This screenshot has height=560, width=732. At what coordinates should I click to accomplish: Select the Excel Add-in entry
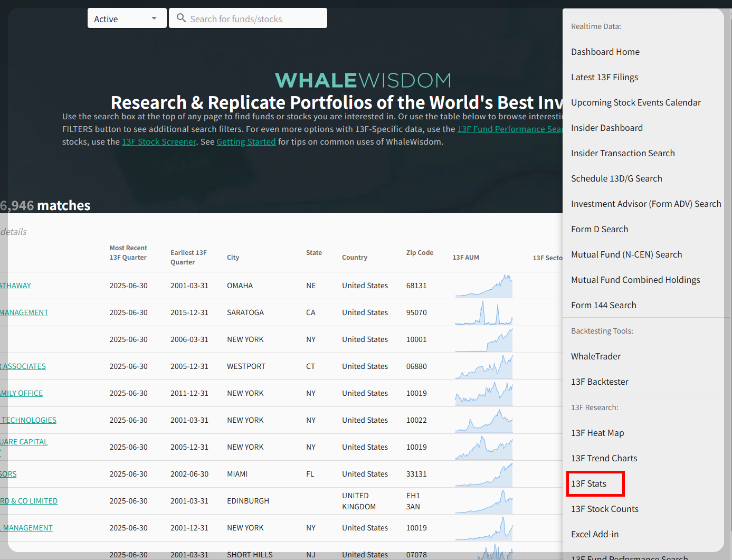point(595,534)
